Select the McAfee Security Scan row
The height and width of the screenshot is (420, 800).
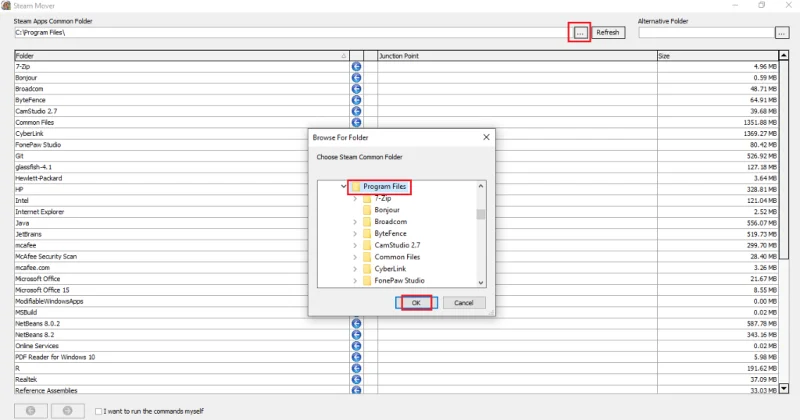(182, 257)
